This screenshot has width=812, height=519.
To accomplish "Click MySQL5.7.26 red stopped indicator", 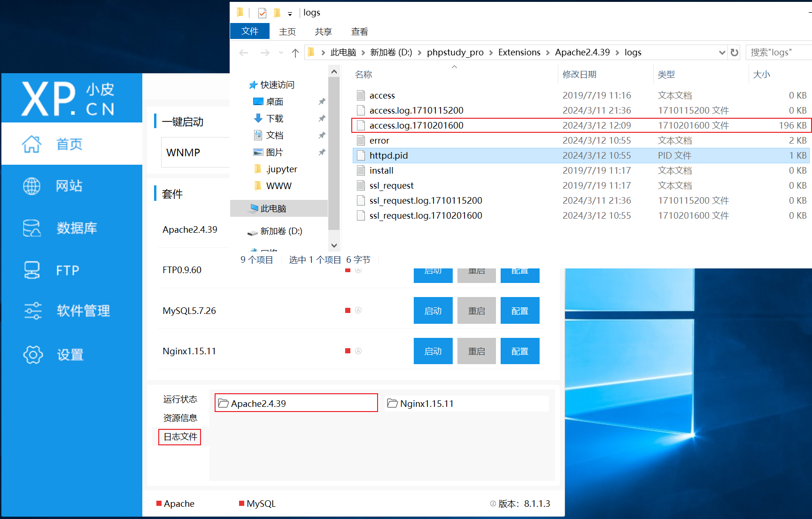I will coord(348,311).
